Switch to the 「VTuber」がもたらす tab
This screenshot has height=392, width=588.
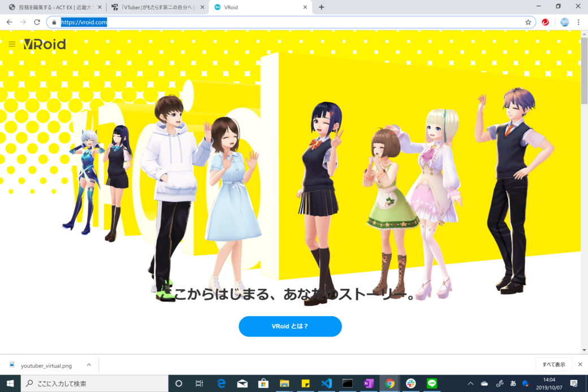coord(157,7)
